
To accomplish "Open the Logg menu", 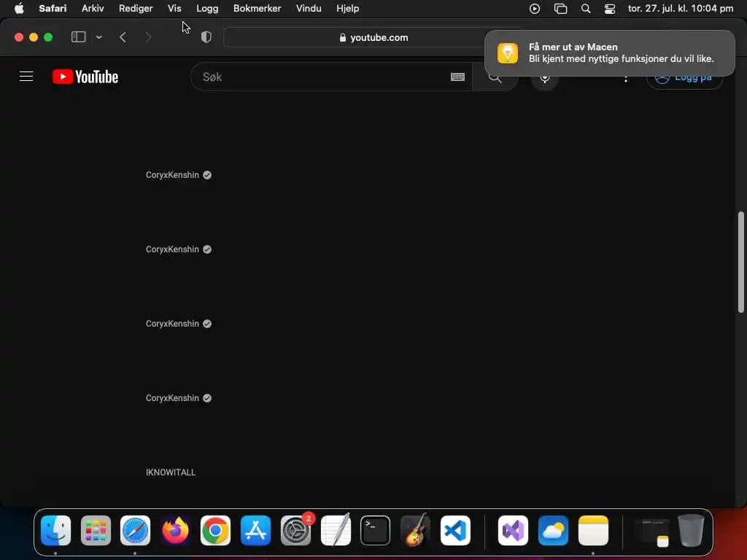I will pos(207,8).
